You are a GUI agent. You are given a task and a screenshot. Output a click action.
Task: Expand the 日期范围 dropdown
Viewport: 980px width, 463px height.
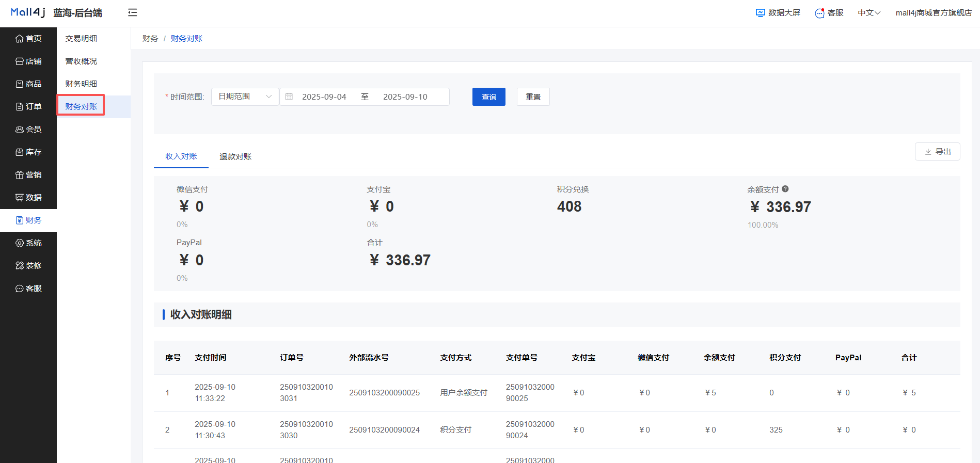(x=245, y=97)
